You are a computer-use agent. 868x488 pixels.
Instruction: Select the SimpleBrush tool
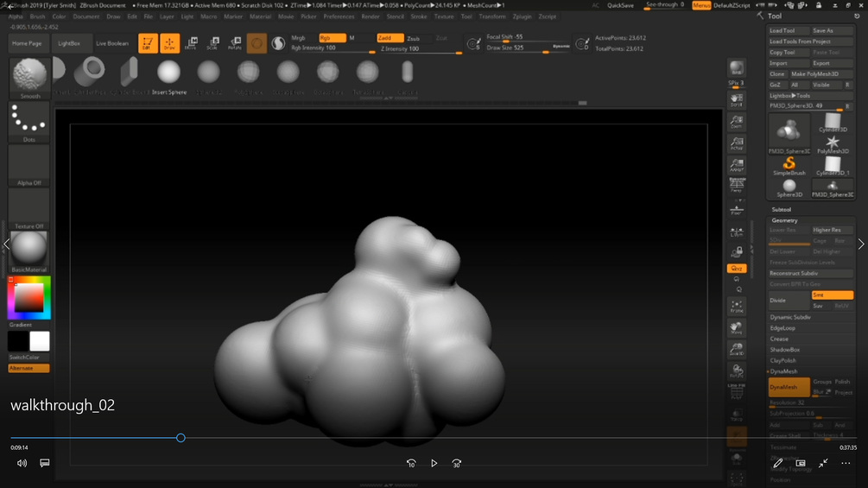789,166
